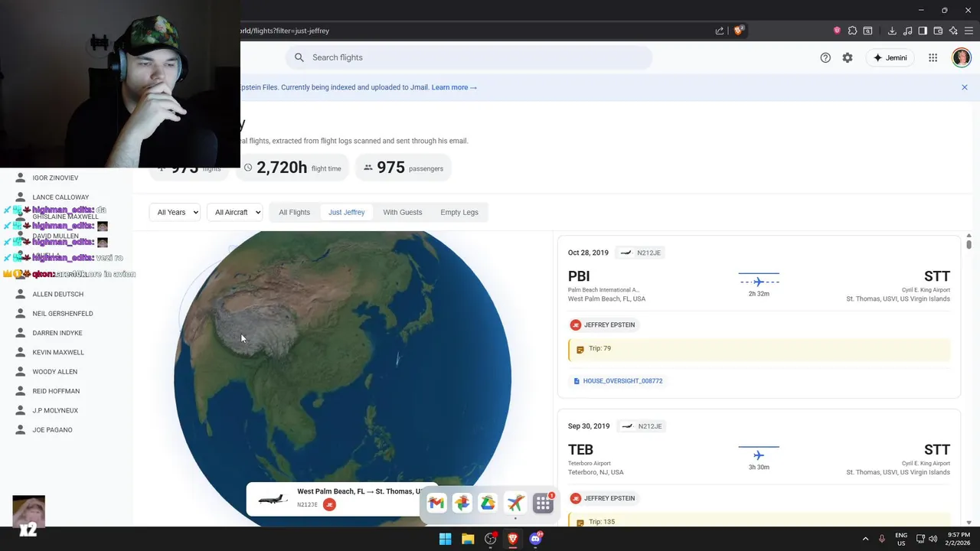The width and height of the screenshot is (980, 551).
Task: Click the N212JE aircraft tag on Sep 30 flight
Action: (x=641, y=426)
